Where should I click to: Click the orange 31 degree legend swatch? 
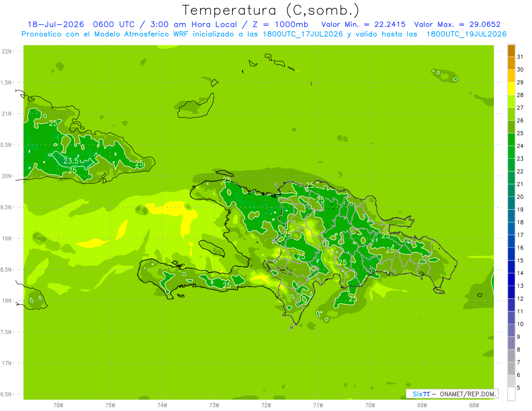point(511,51)
